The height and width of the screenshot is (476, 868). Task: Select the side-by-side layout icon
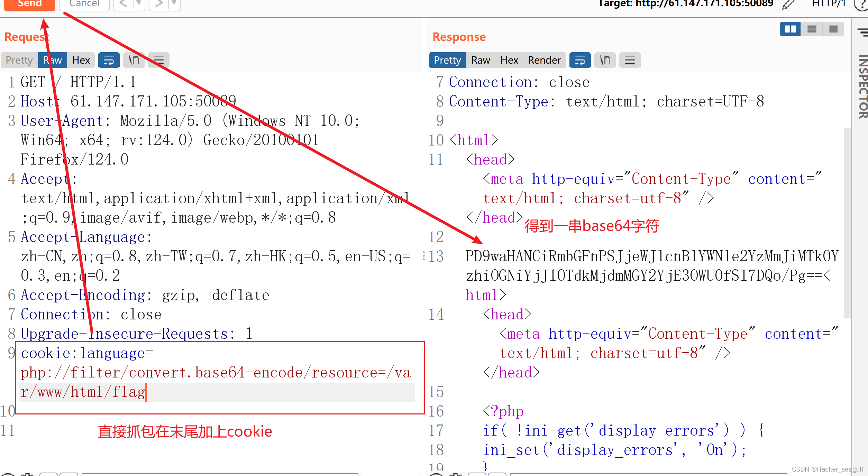coord(790,29)
